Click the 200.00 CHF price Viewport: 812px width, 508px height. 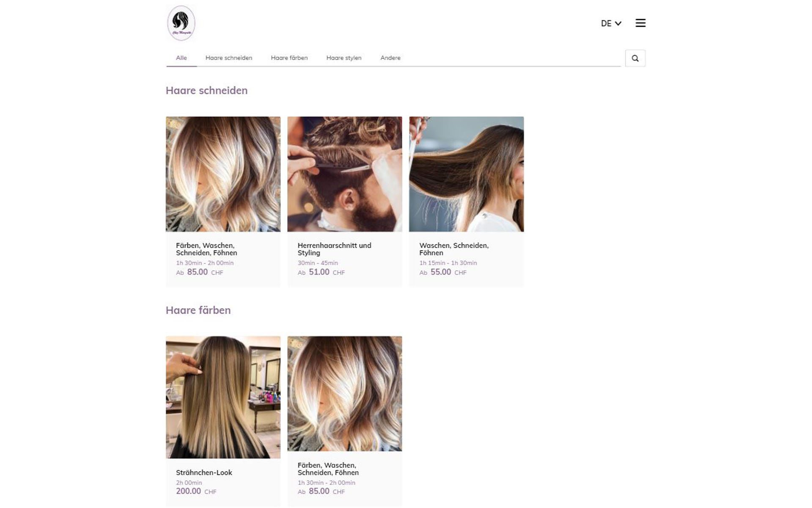196,491
